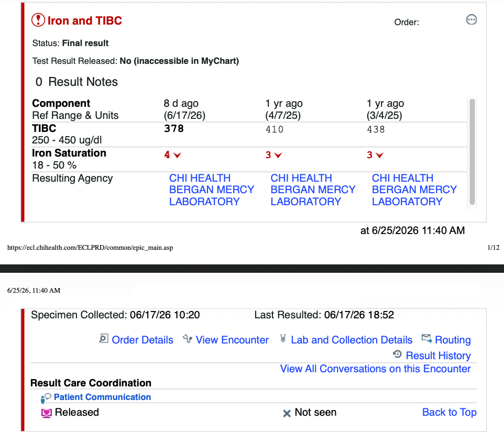Click the Routing envelope icon
Viewport: 504px width, 433px height.
click(x=427, y=339)
